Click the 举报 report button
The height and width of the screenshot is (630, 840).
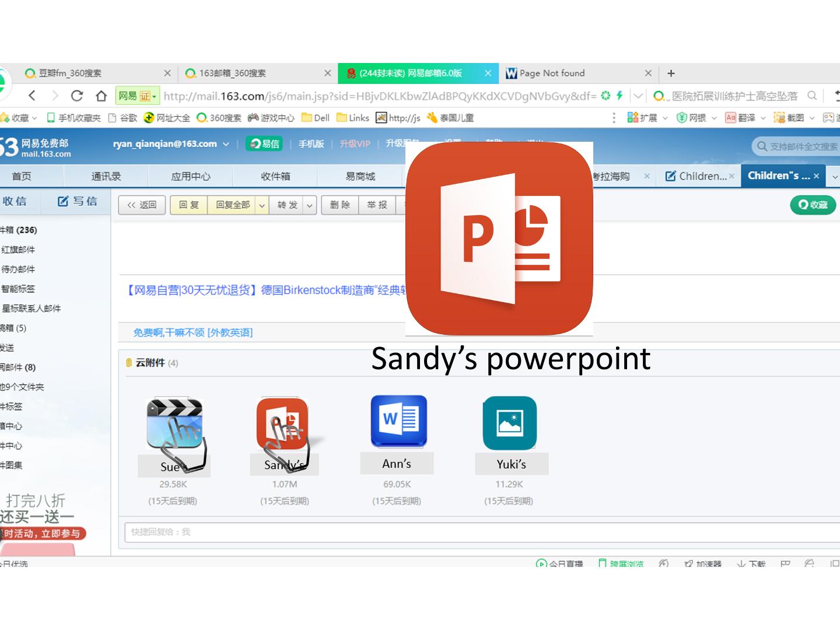click(377, 205)
